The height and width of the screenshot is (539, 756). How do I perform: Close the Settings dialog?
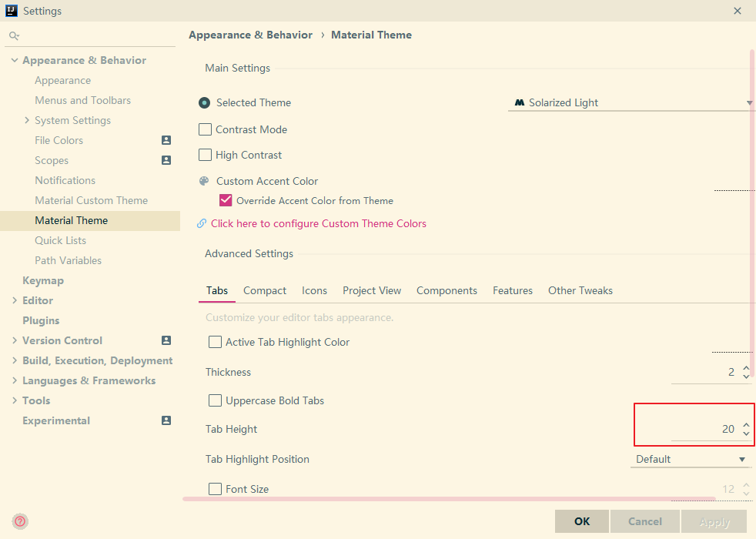738,11
